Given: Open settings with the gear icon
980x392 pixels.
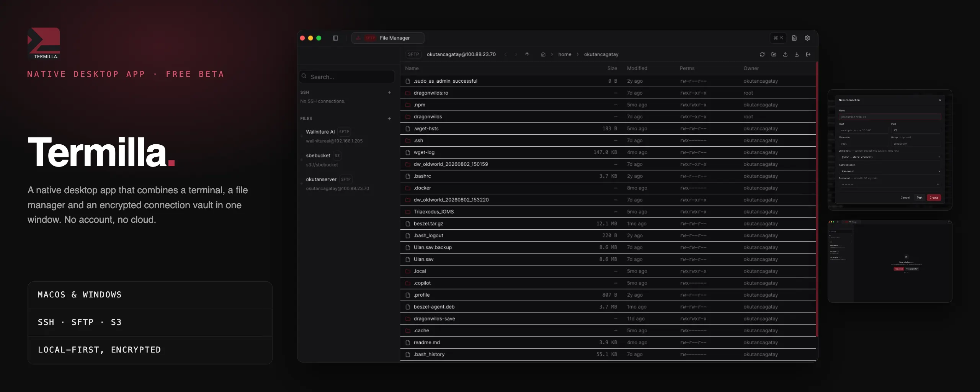Looking at the screenshot, I should point(807,38).
